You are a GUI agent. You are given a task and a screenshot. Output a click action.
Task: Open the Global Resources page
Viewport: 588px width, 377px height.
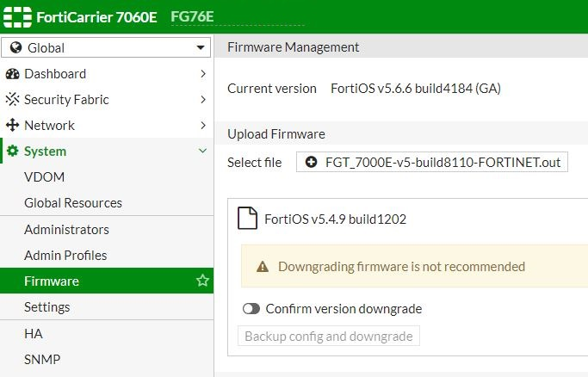(x=73, y=203)
